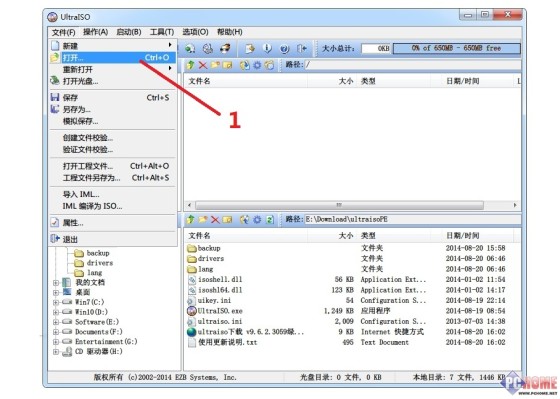560x399 pixels.
Task: Open the 新建 submenu arrow
Action: click(170, 45)
